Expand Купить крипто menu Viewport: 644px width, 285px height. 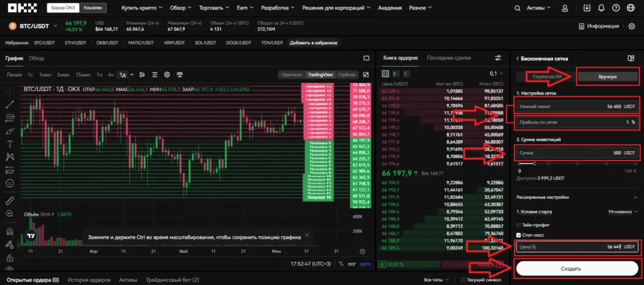[x=142, y=8]
